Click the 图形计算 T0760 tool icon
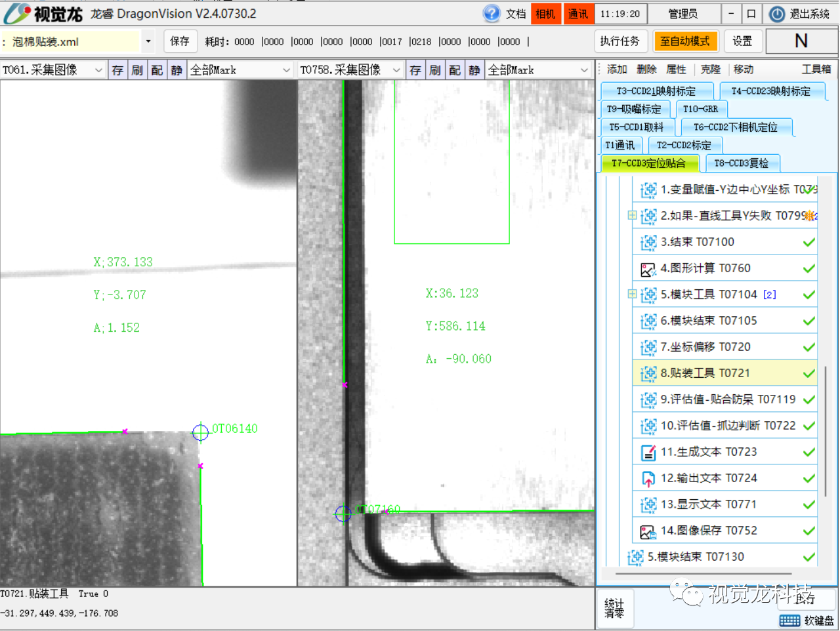 click(x=648, y=269)
